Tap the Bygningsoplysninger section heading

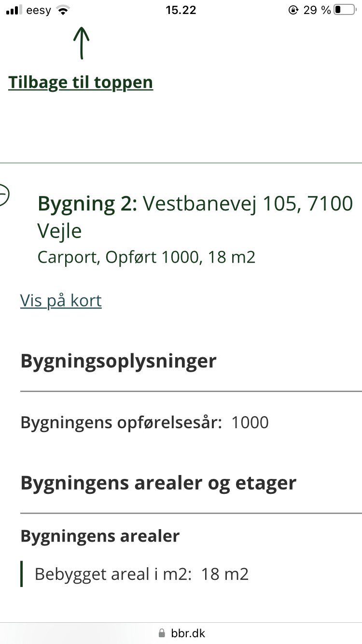[118, 361]
